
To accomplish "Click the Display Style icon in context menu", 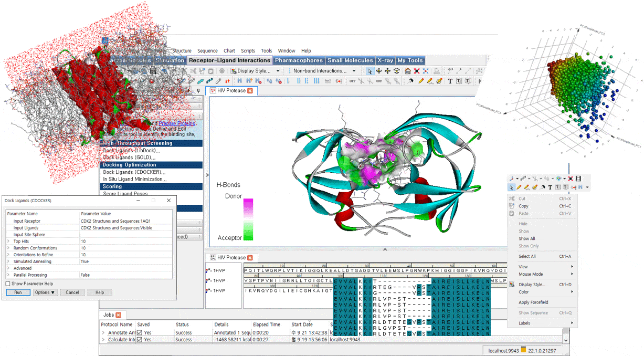I will [x=512, y=285].
